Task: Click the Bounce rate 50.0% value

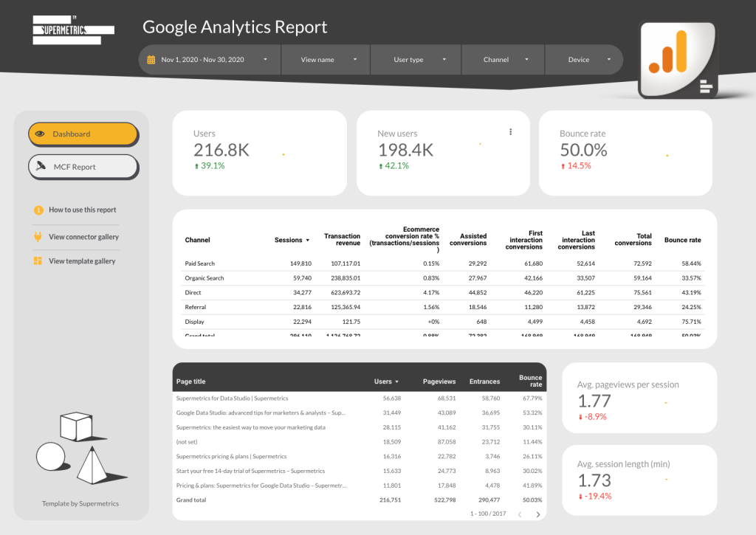Action: click(583, 151)
